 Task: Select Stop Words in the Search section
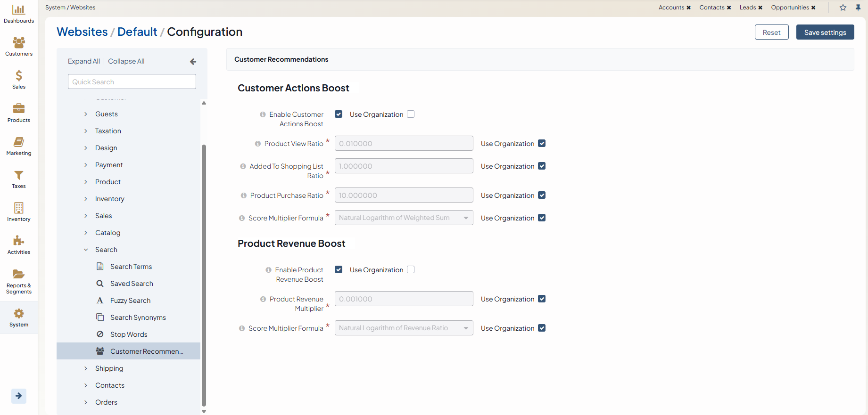129,334
